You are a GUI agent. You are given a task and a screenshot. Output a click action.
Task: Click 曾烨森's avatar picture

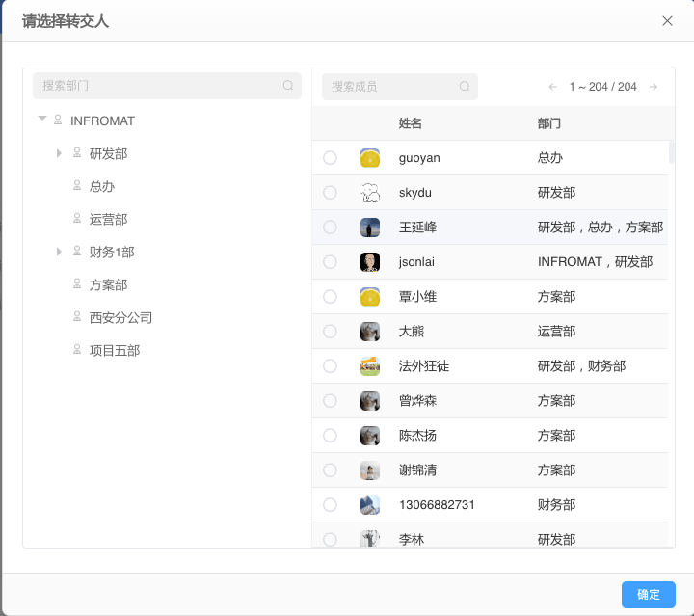coord(370,401)
